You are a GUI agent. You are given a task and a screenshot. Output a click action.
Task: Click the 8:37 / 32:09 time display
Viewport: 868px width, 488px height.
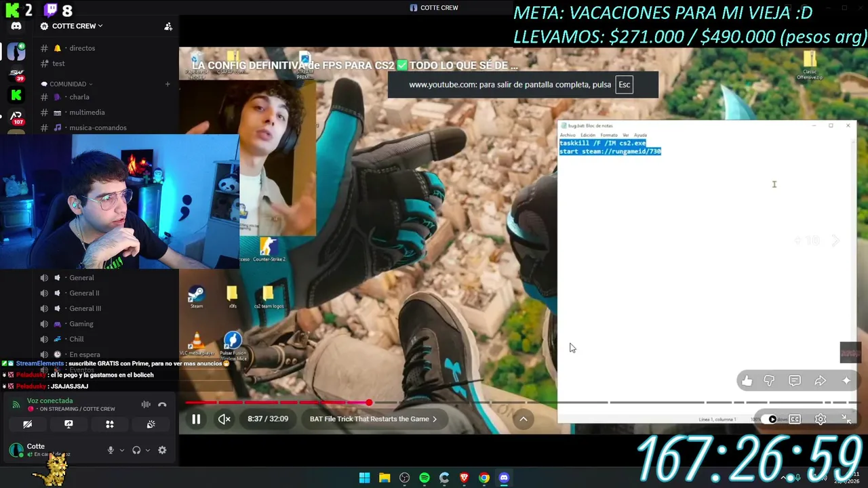(x=268, y=419)
